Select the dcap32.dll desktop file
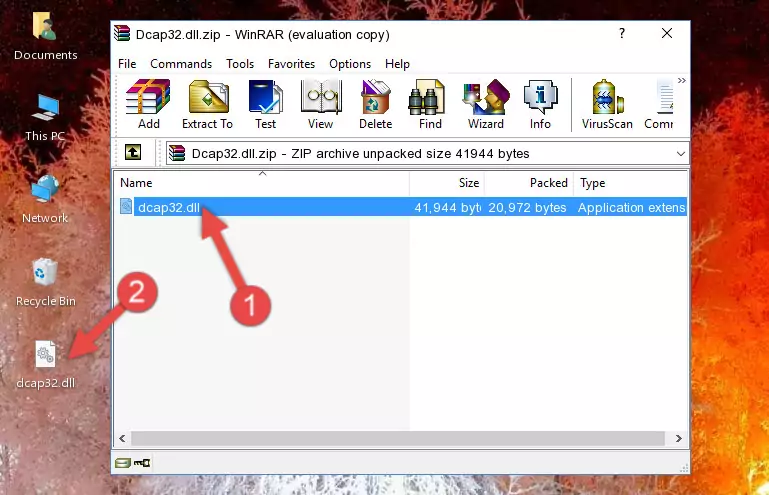Screen dimensions: 769x495 [46, 365]
